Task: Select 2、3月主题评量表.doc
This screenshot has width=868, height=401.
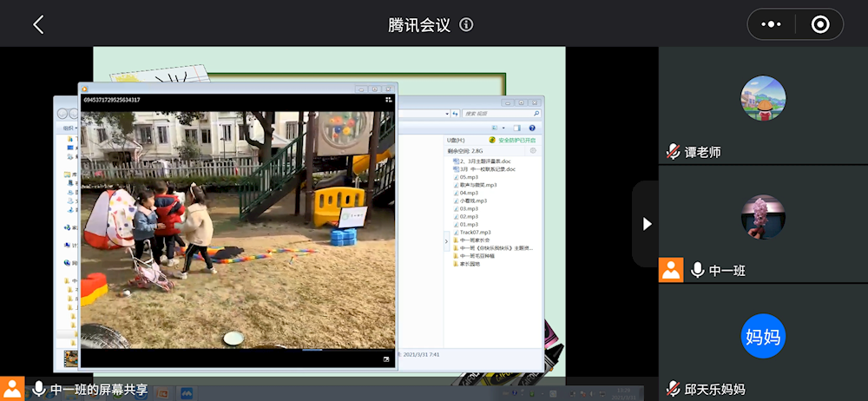Action: (x=482, y=161)
